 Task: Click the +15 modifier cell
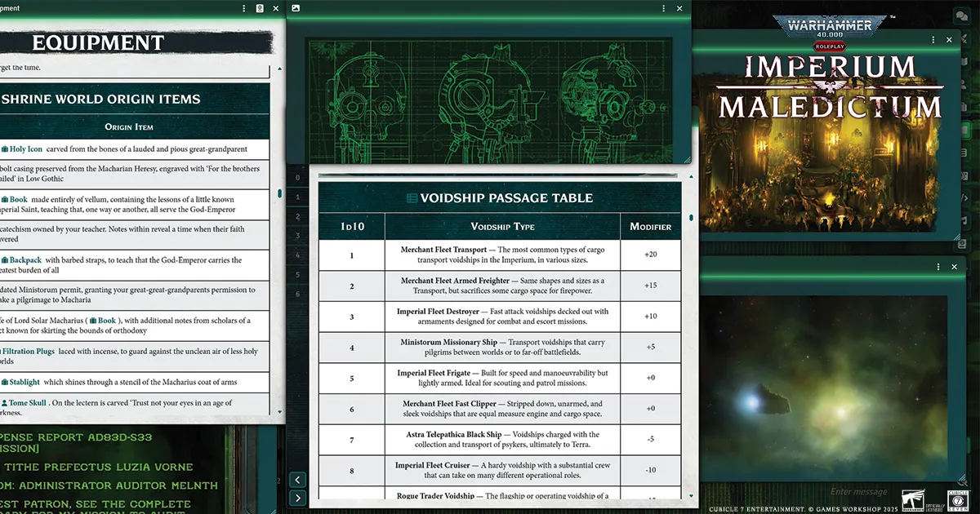[x=651, y=286]
